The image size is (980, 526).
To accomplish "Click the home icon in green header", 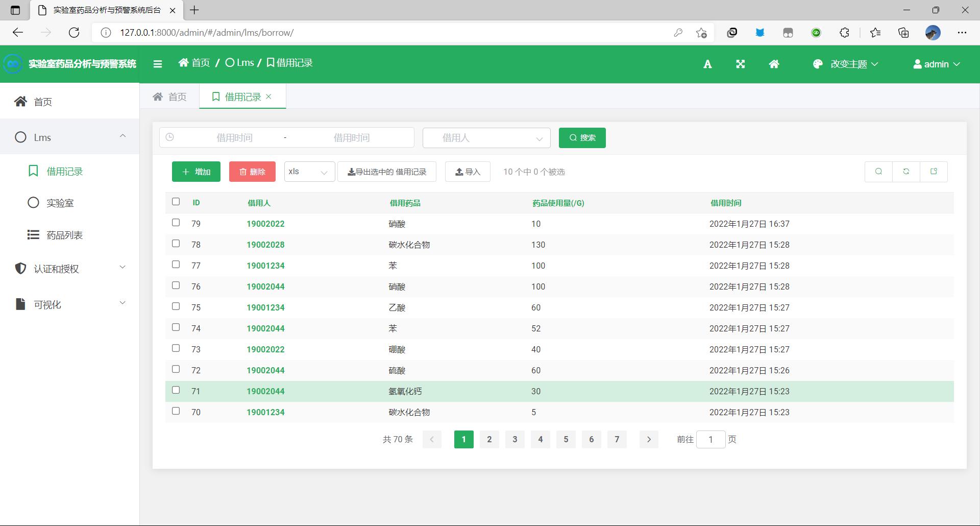I will (774, 64).
